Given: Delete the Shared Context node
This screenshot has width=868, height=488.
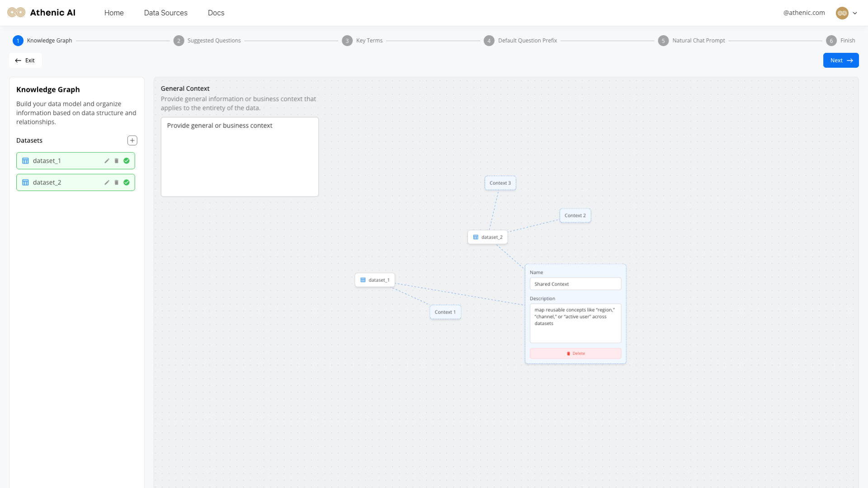Looking at the screenshot, I should tap(575, 353).
